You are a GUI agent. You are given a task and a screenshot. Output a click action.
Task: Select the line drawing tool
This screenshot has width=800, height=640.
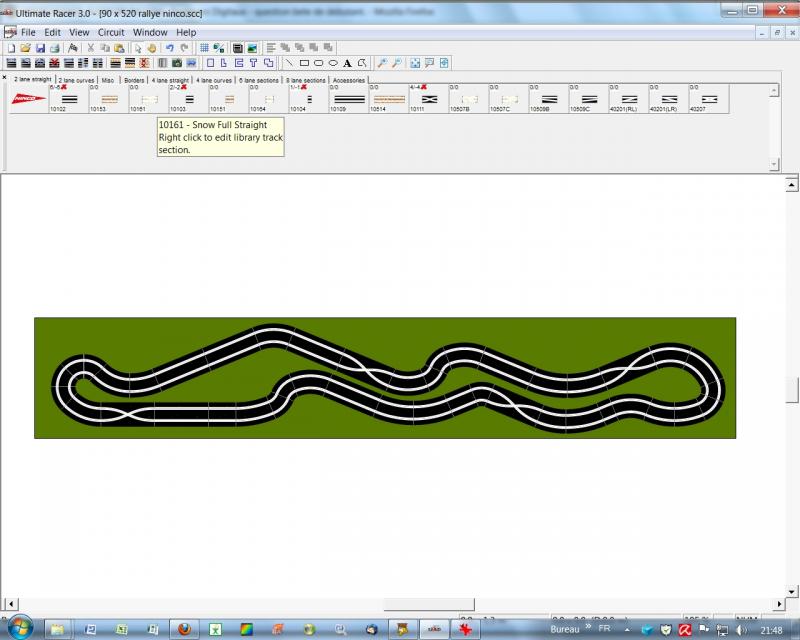click(x=289, y=63)
